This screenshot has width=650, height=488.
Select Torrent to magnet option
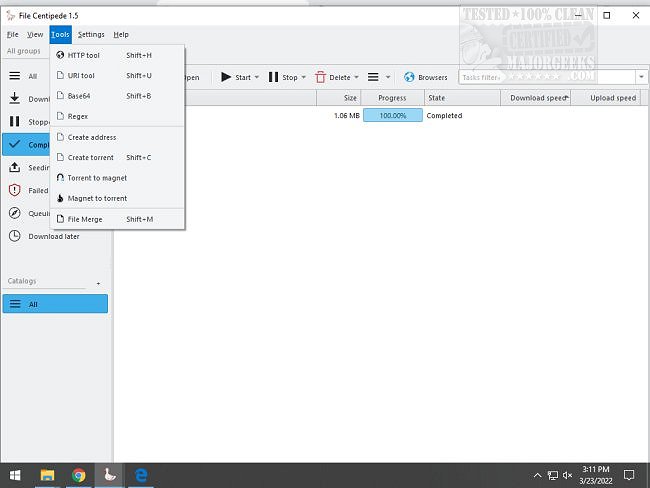97,178
